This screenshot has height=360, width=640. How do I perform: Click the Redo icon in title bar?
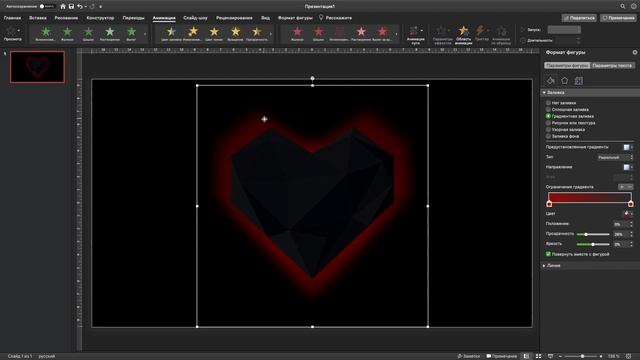click(x=92, y=7)
